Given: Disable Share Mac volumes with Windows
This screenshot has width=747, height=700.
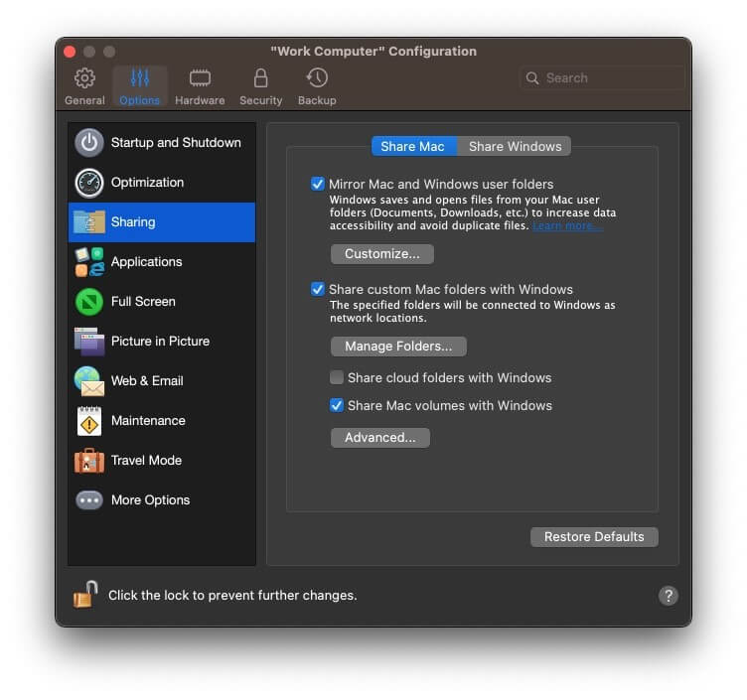Looking at the screenshot, I should click(x=337, y=405).
